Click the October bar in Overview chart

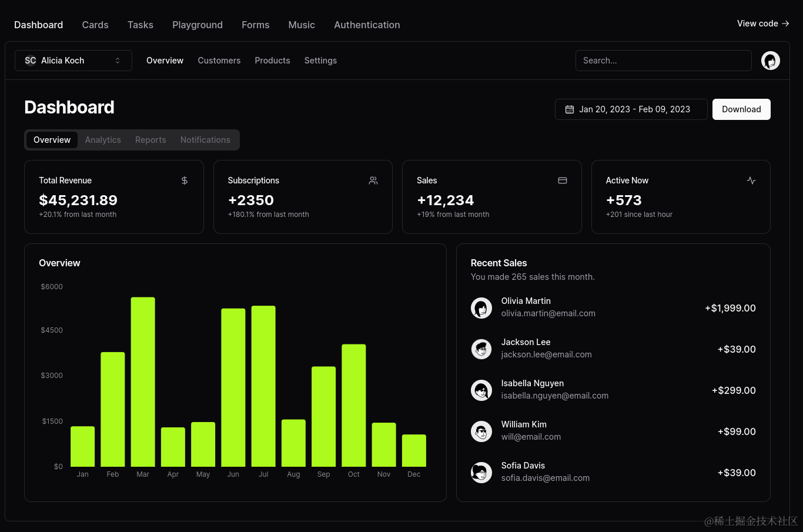pos(354,406)
